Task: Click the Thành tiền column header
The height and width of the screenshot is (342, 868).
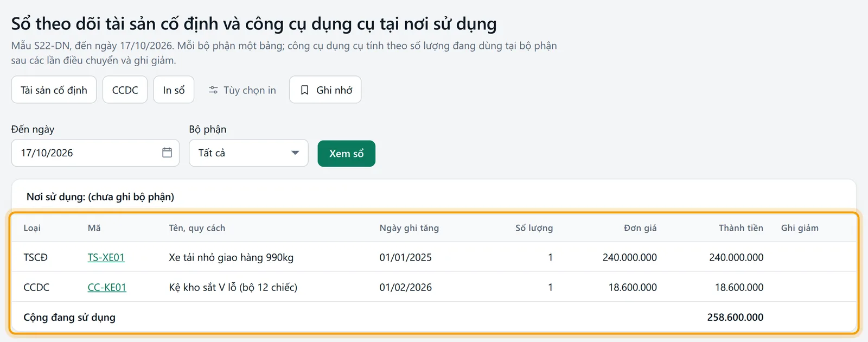Action: pyautogui.click(x=741, y=228)
